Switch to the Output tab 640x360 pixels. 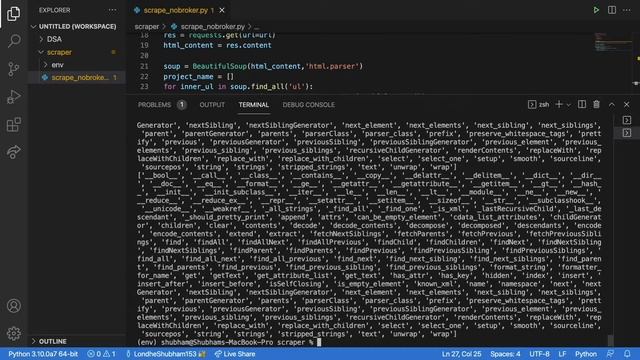coord(212,105)
